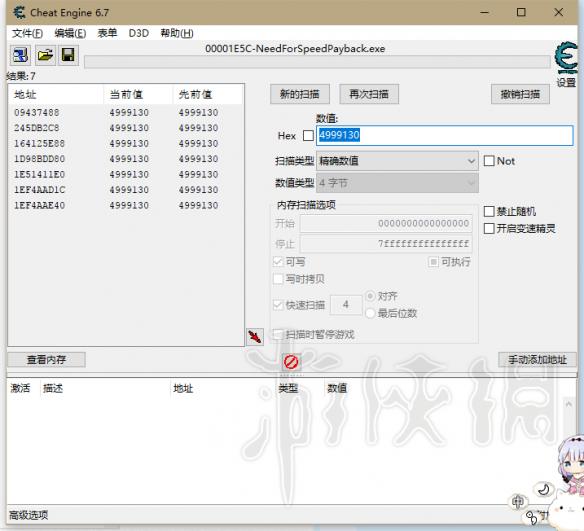Enable the 禁止随机 checkbox
Screen dimensions: 584x531
(x=489, y=212)
